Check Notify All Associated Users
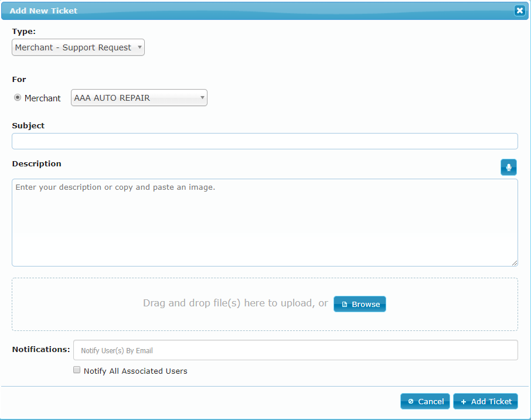531x420 pixels. pyautogui.click(x=77, y=370)
